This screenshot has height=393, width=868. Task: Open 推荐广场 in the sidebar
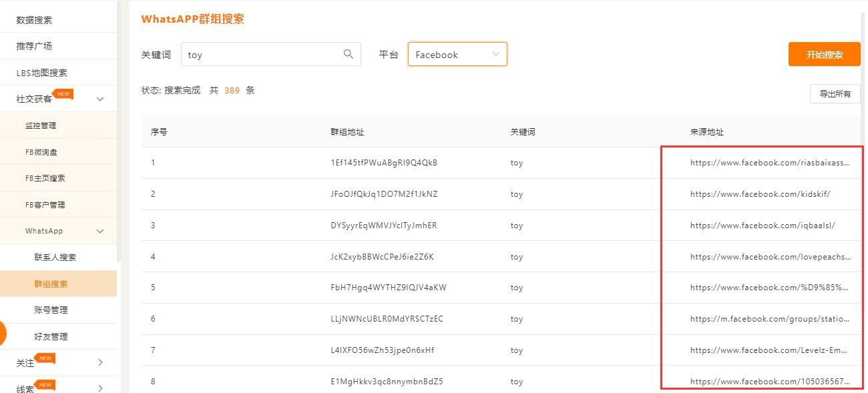tap(34, 46)
